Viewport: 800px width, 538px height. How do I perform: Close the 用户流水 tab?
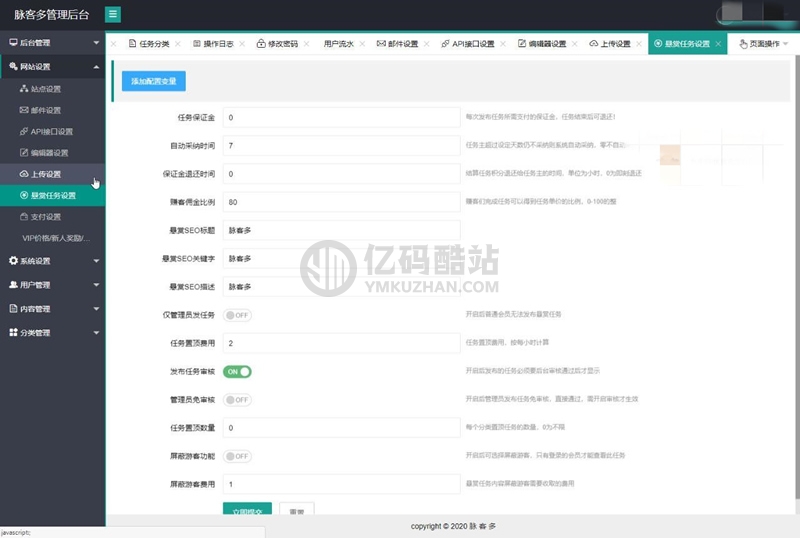pyautogui.click(x=362, y=44)
